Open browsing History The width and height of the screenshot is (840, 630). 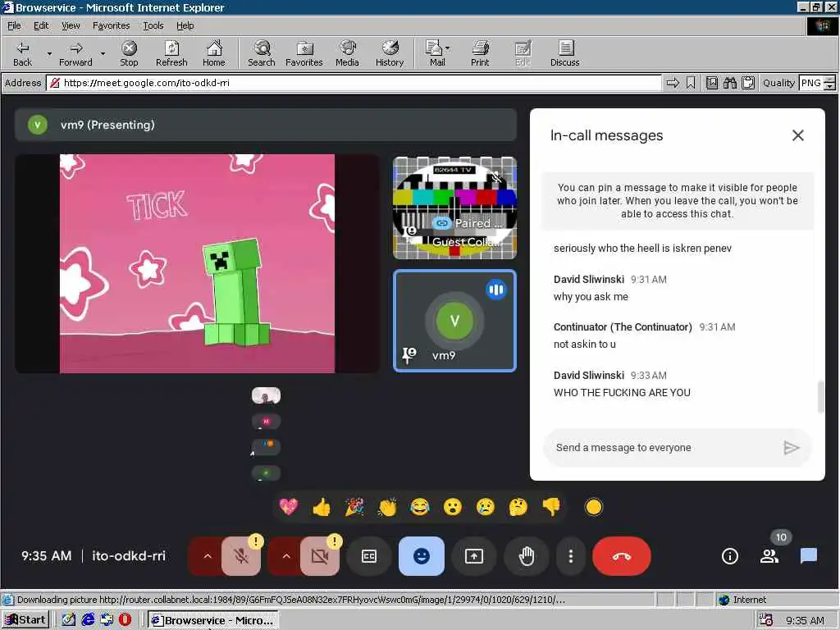(390, 53)
